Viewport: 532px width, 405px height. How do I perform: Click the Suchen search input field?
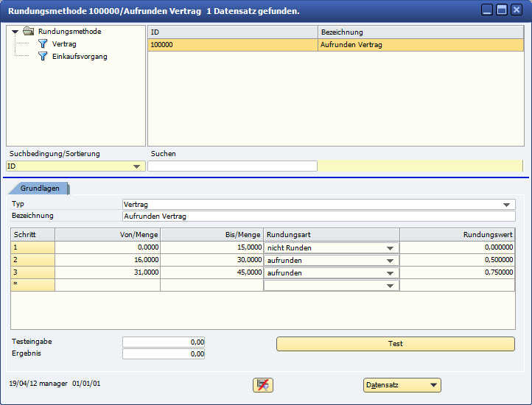tap(232, 166)
